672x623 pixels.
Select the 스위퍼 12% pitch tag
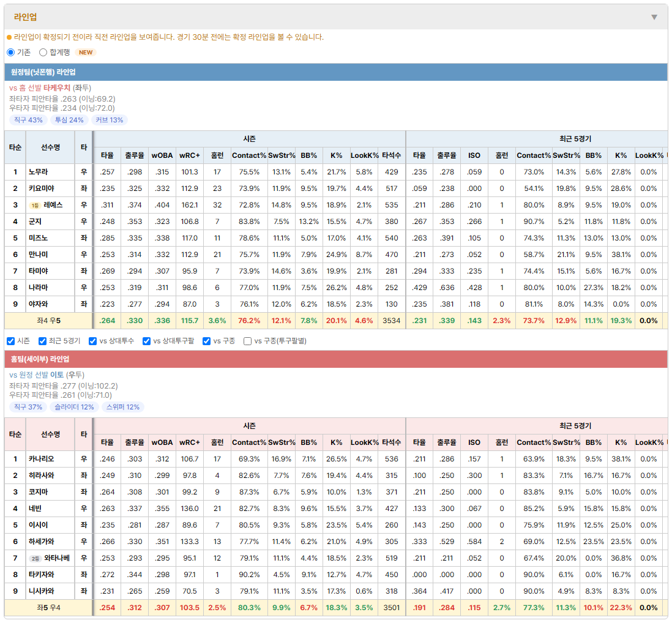[123, 407]
